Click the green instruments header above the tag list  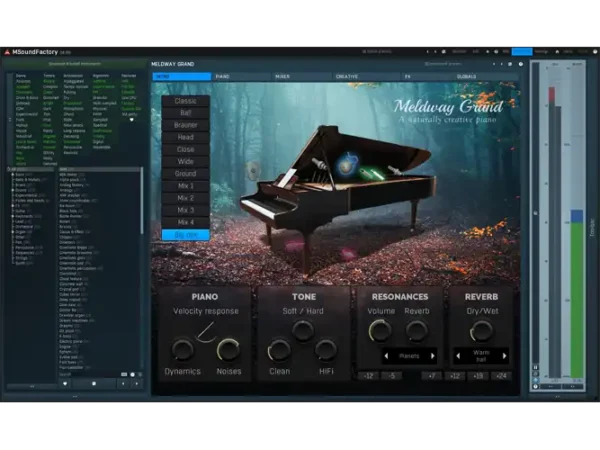[x=75, y=64]
